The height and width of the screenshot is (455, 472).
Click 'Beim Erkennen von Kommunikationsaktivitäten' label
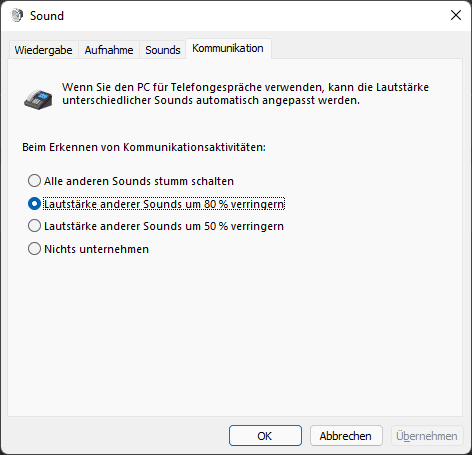tap(144, 147)
